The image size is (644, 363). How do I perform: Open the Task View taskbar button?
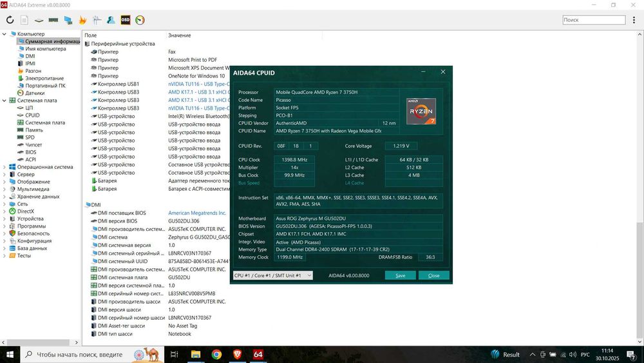point(174,355)
